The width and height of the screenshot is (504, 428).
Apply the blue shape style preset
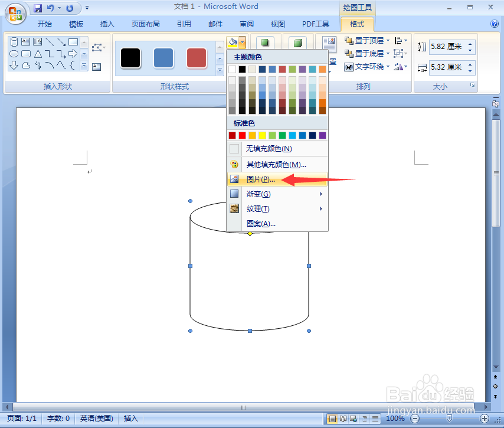point(163,58)
